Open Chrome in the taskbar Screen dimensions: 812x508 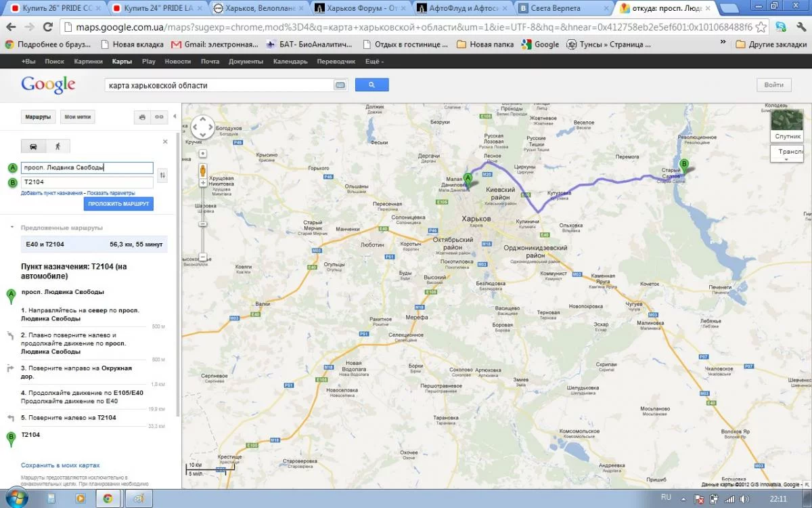pos(108,498)
